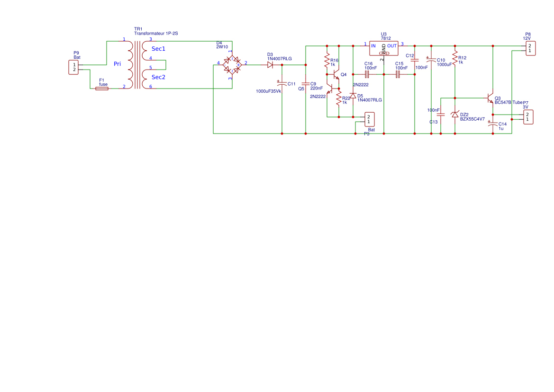Click the '12V' label under P8
554x392 pixels.
(x=527, y=38)
